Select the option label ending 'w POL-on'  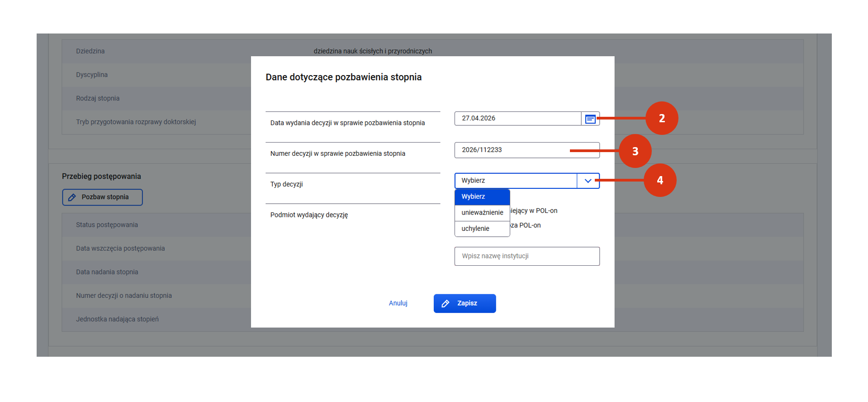click(534, 211)
